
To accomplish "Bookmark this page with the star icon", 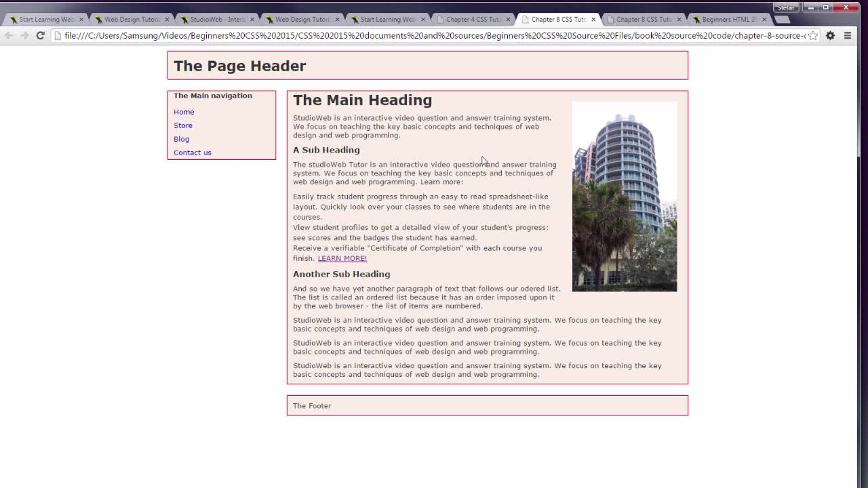I will tap(813, 35).
